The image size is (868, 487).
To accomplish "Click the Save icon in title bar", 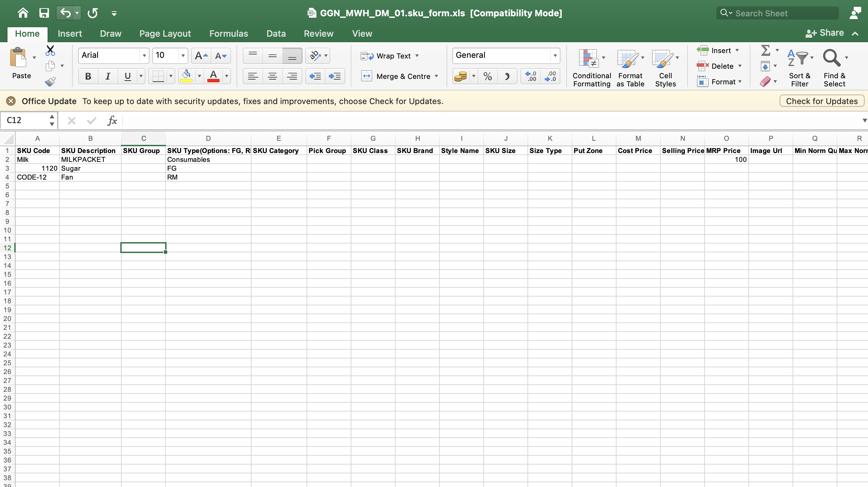I will pyautogui.click(x=44, y=13).
